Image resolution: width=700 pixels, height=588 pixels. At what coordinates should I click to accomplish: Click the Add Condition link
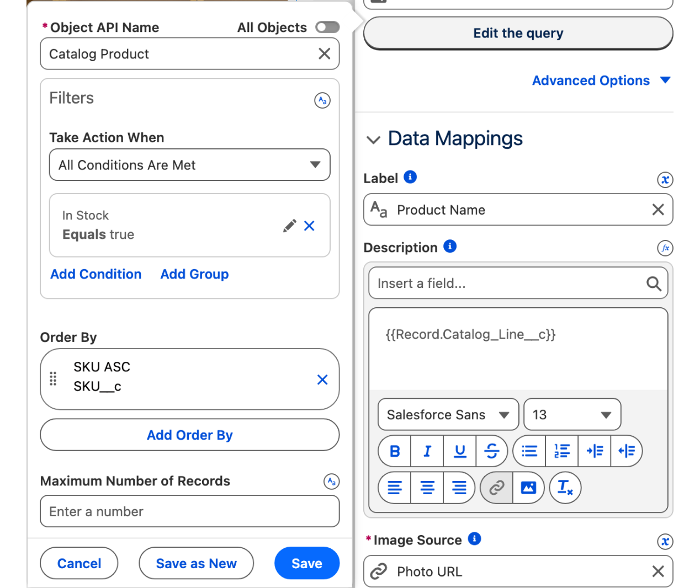(x=96, y=274)
